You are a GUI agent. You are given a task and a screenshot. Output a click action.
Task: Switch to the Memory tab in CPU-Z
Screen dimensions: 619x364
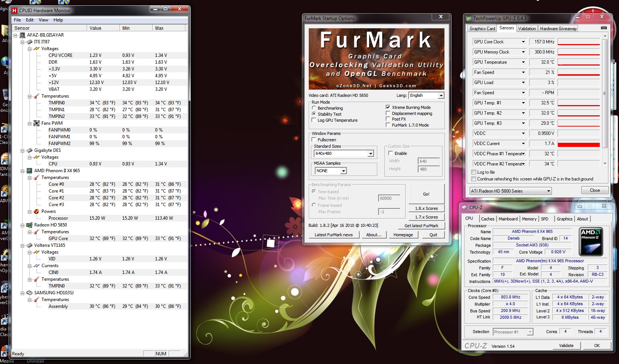point(529,219)
